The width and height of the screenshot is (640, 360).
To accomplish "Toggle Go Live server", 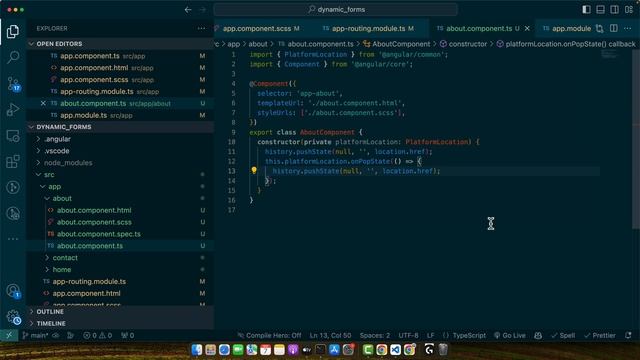I will coord(509,336).
